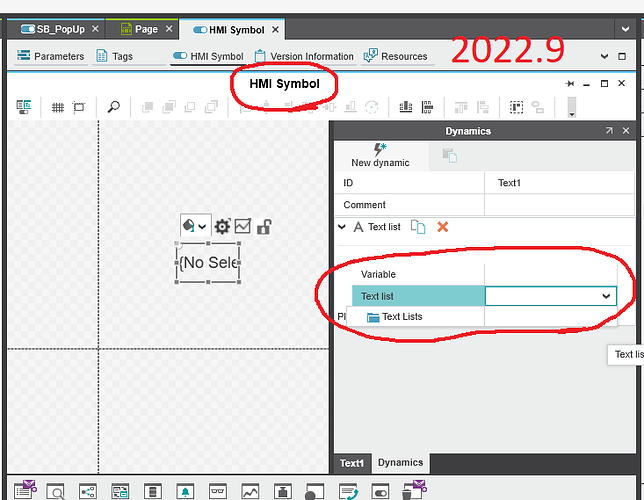
Task: Toggle the padlock lock icon above the element
Action: pyautogui.click(x=263, y=227)
